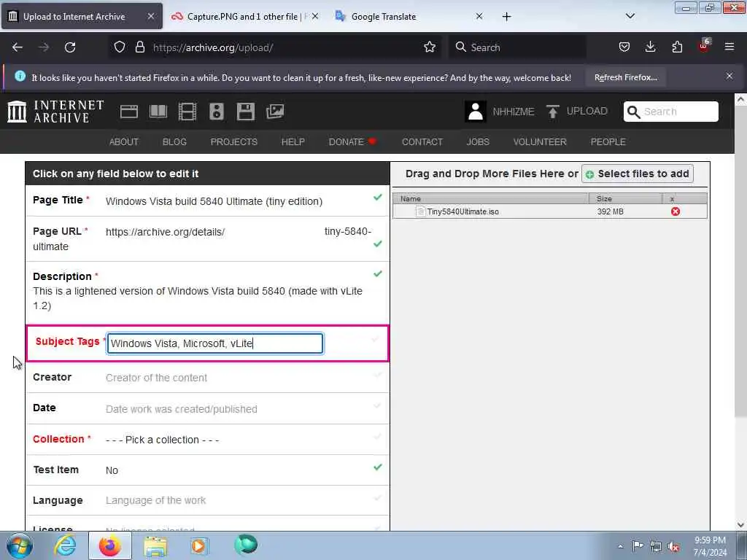Open the VOLUNTEER menu item
Viewport: 747px width, 560px height.
pyautogui.click(x=540, y=142)
